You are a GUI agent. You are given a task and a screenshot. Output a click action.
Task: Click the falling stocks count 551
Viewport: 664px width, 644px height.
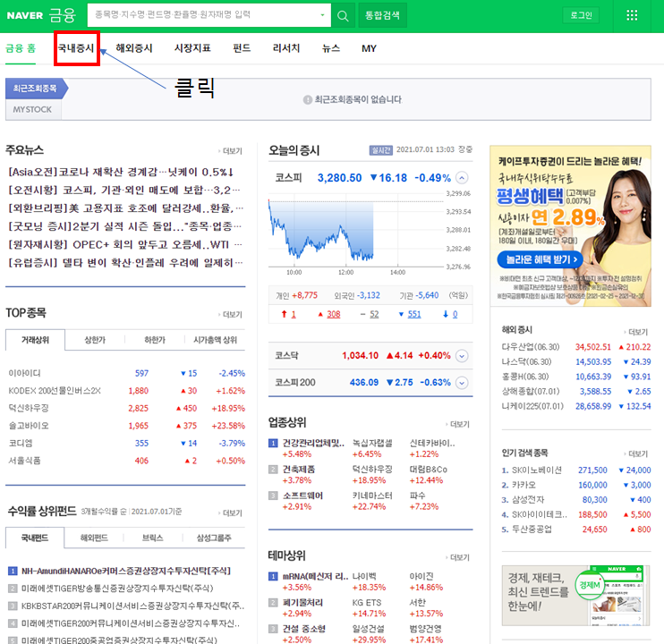coord(414,314)
